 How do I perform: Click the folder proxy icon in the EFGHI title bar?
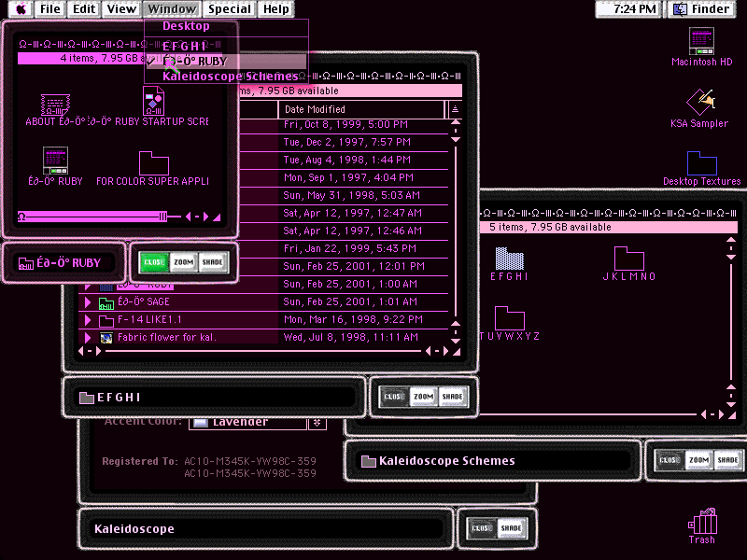pos(86,398)
